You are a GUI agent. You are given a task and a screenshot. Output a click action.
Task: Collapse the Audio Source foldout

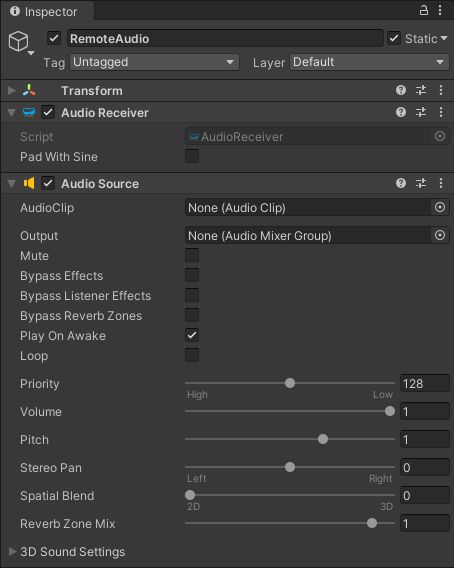12,184
